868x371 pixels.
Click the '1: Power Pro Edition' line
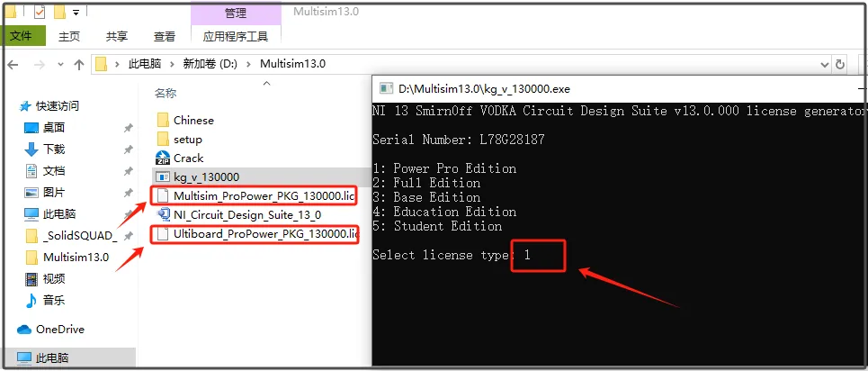[444, 168]
